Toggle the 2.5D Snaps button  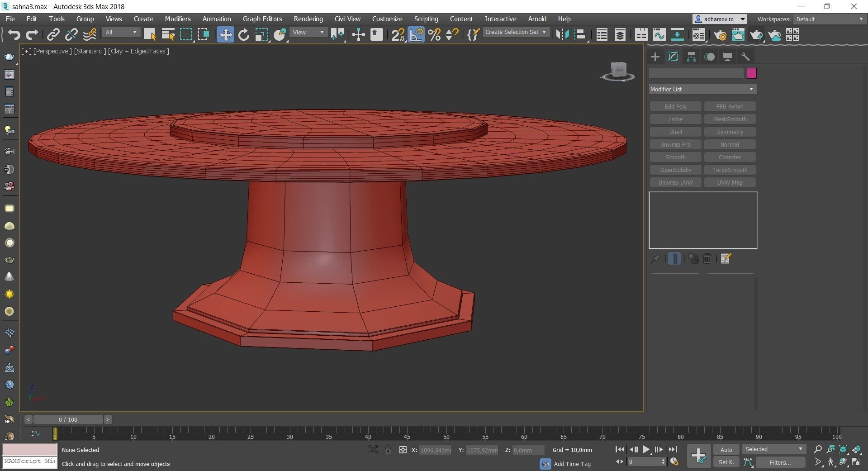(x=398, y=35)
